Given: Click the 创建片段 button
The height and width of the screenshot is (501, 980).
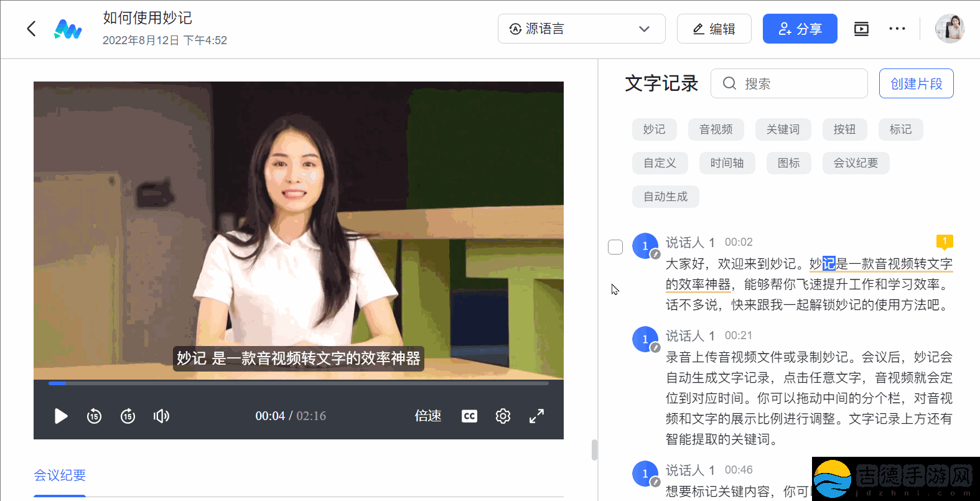Looking at the screenshot, I should click(x=916, y=83).
